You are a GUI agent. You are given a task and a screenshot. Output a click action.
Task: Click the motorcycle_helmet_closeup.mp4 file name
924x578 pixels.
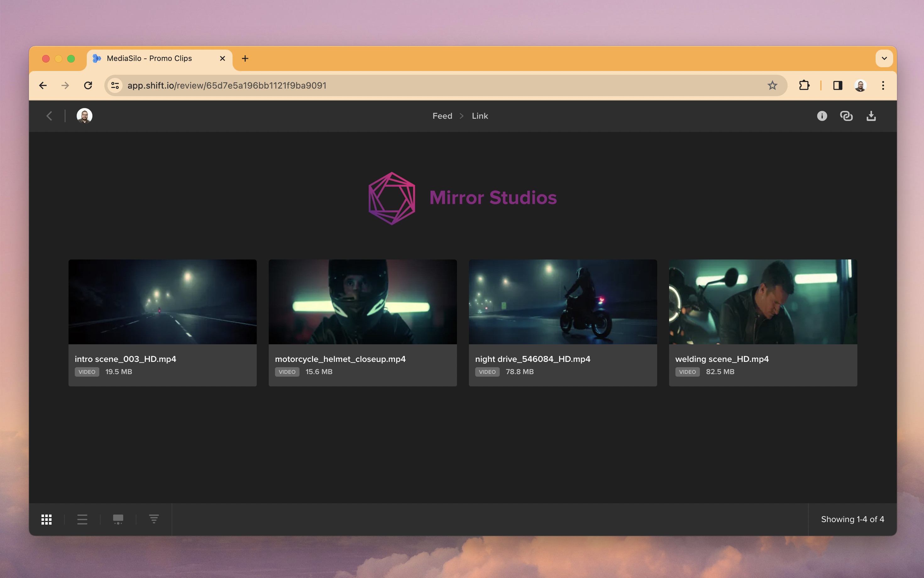tap(340, 359)
